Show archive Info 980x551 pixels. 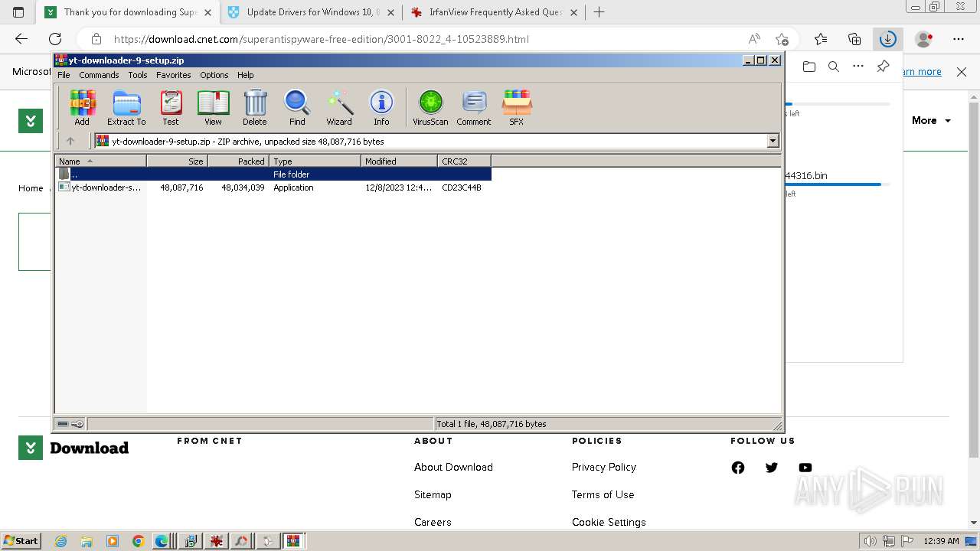click(x=381, y=107)
